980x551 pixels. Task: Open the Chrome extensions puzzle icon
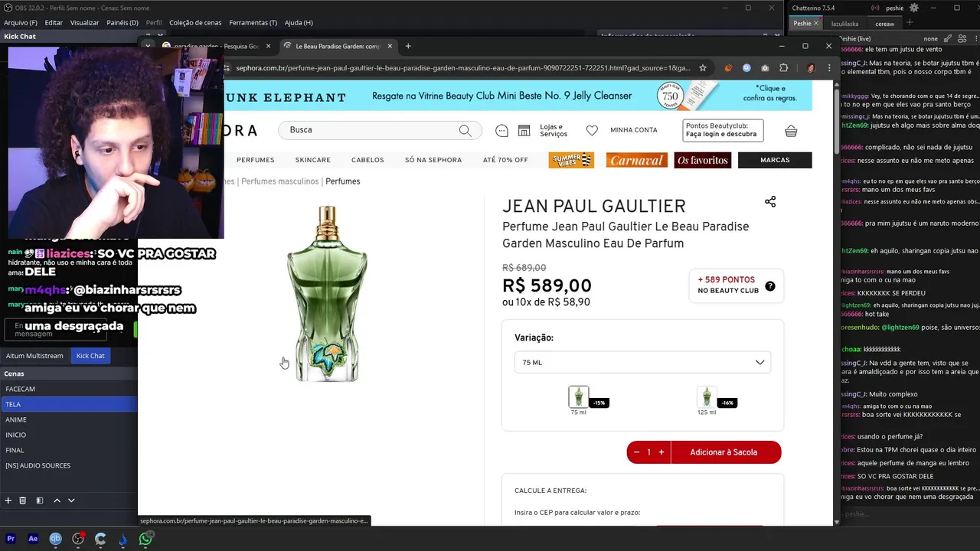[783, 67]
